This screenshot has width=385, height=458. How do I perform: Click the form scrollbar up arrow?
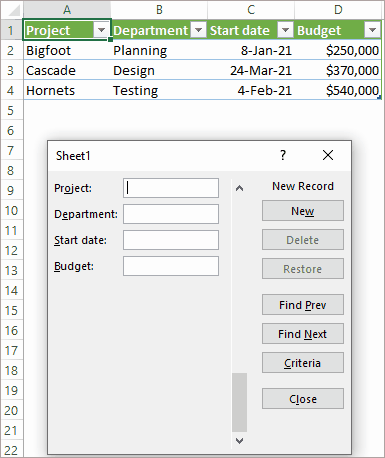(239, 188)
